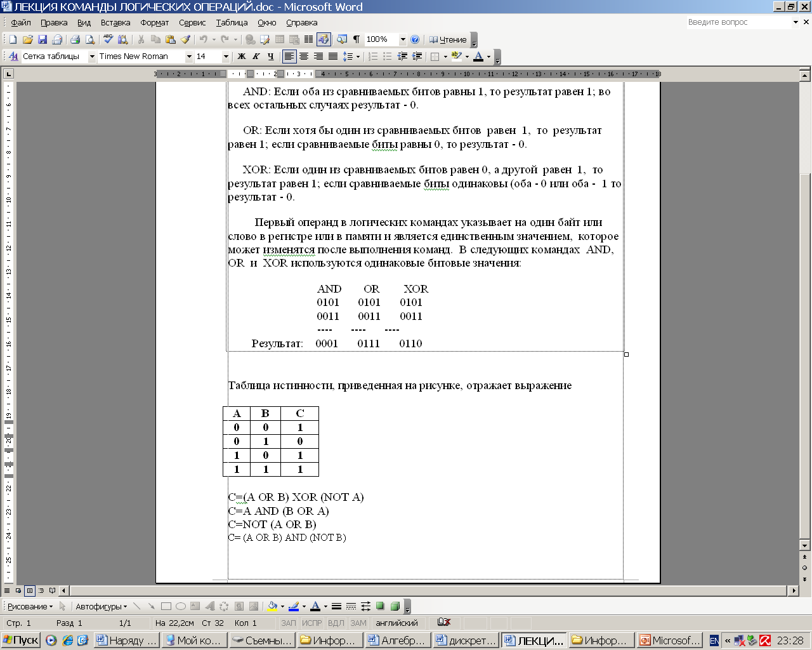Open the Автофигуры menu

101,606
